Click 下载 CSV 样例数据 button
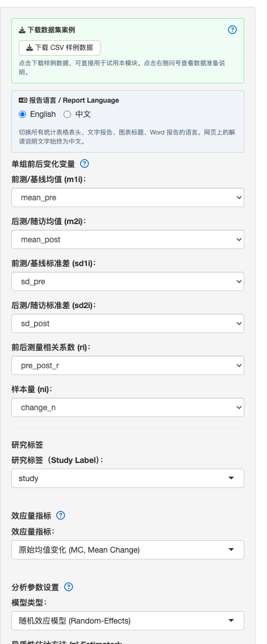The width and height of the screenshot is (267, 644). pyautogui.click(x=60, y=48)
